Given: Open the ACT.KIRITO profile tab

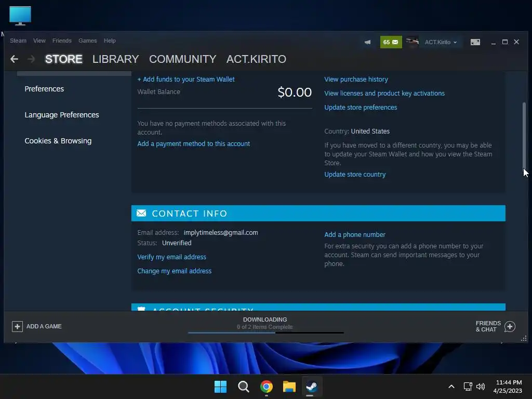Looking at the screenshot, I should click(256, 59).
